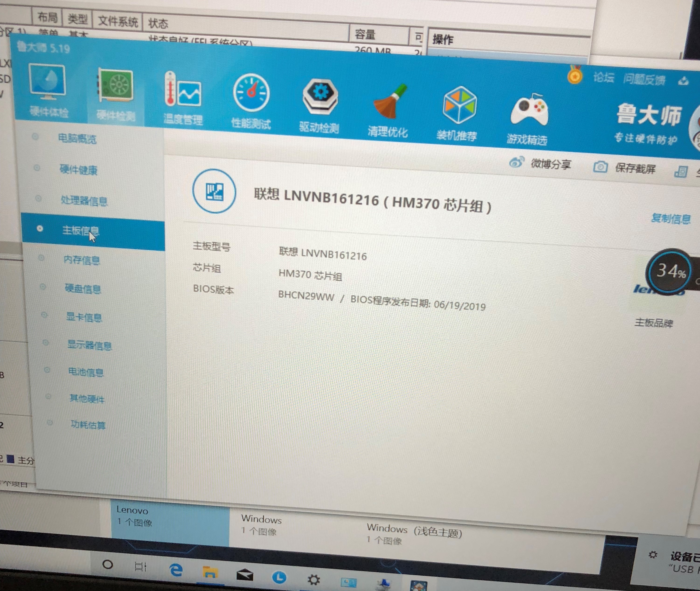Viewport: 700px width, 591px height.
Task: Click the 主板型号 value 联想 LNVNB161216
Action: (323, 254)
